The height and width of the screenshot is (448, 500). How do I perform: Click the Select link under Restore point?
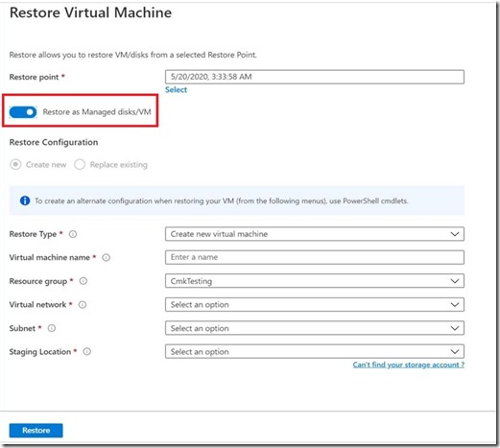click(x=176, y=90)
